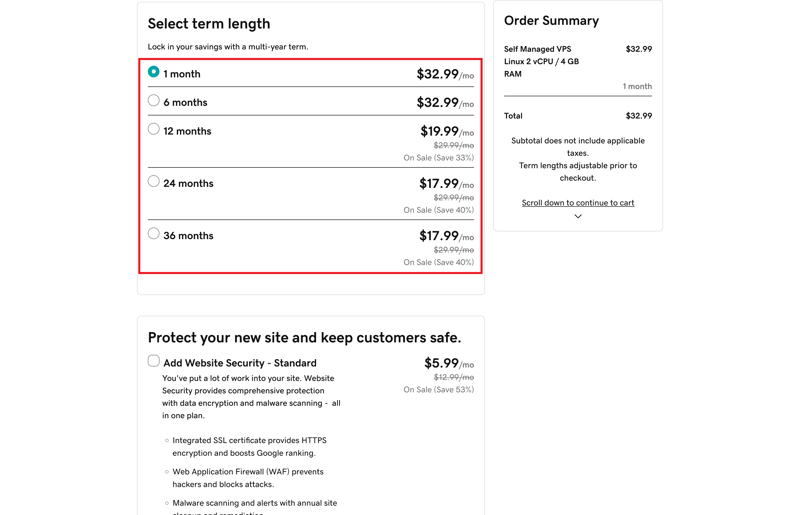Click the 'Select term length' heading
Screen dimensions: 800x515
pyautogui.click(x=208, y=24)
